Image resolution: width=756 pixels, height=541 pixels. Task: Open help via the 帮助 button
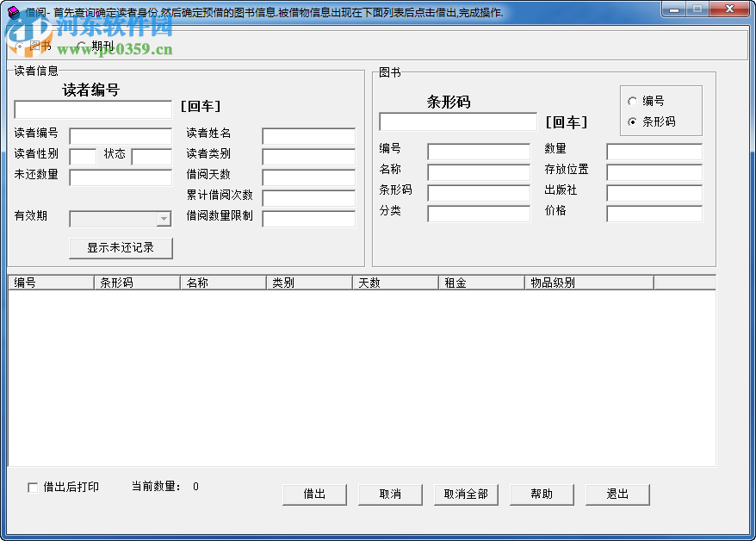pos(542,494)
